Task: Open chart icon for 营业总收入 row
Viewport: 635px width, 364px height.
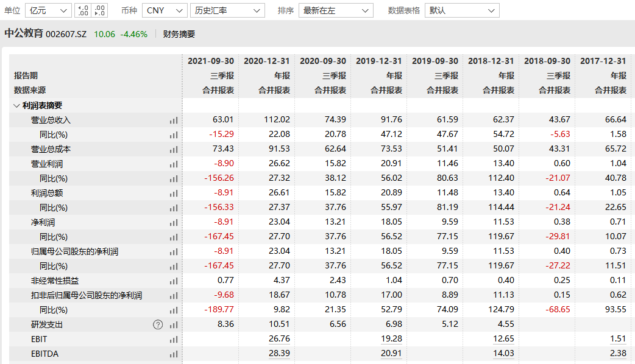Action: tap(174, 120)
